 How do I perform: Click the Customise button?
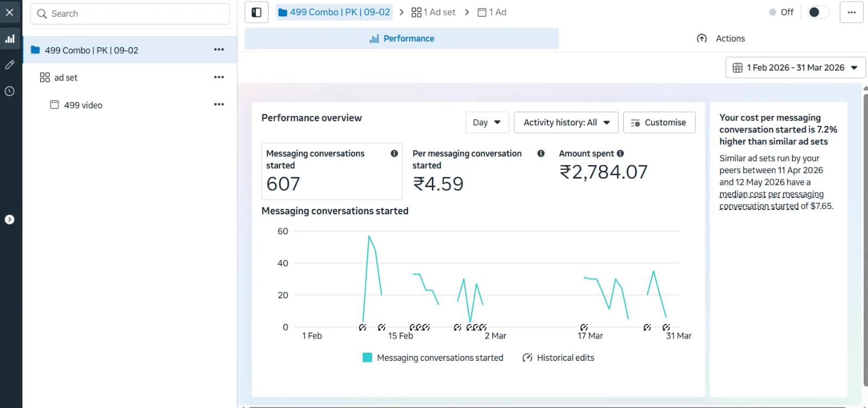(x=659, y=123)
